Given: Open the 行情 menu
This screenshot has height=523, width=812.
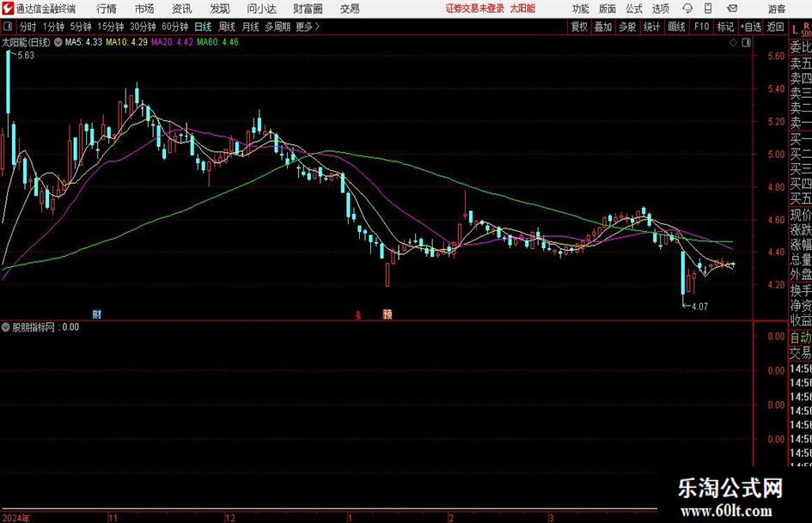Looking at the screenshot, I should coord(107,9).
